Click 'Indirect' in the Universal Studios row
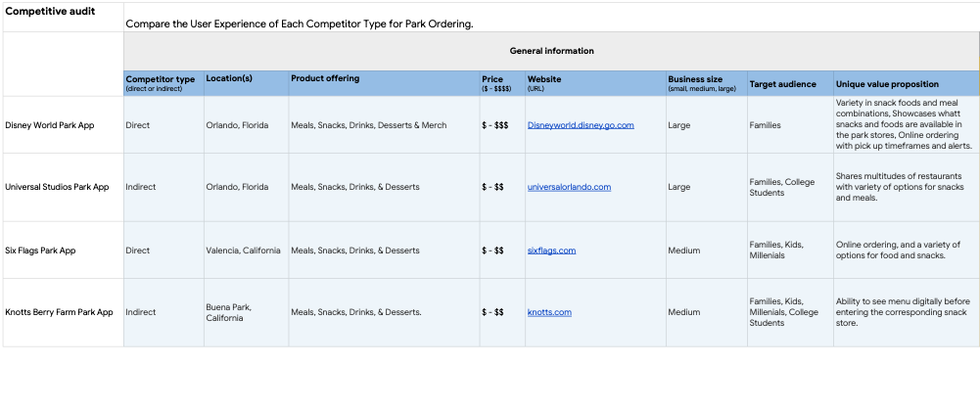The width and height of the screenshot is (980, 410). click(163, 187)
